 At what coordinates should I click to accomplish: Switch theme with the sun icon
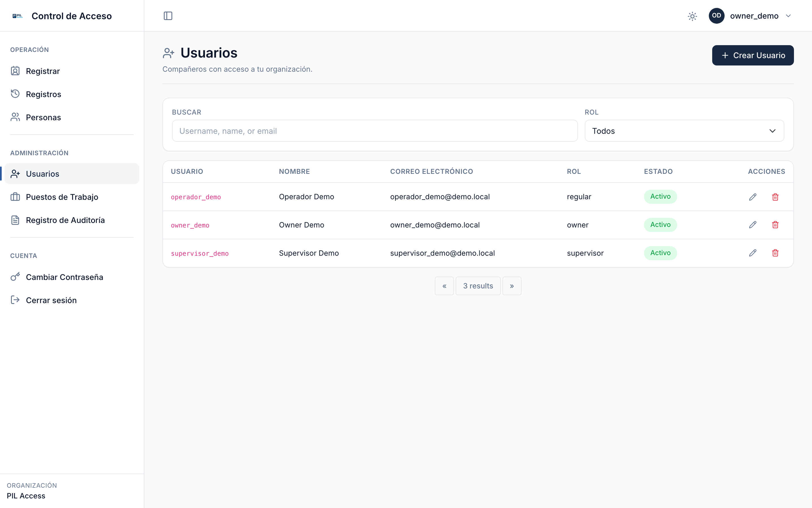692,16
